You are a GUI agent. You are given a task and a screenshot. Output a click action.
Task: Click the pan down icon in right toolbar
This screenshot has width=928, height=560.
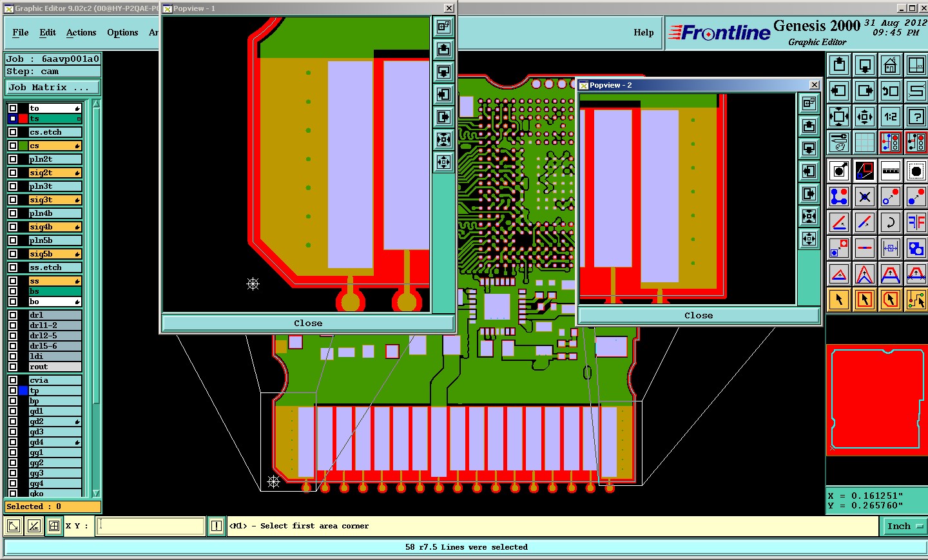pos(865,65)
